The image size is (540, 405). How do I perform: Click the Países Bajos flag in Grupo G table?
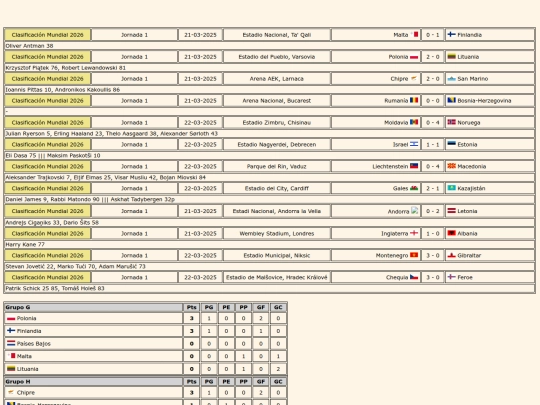[11, 343]
